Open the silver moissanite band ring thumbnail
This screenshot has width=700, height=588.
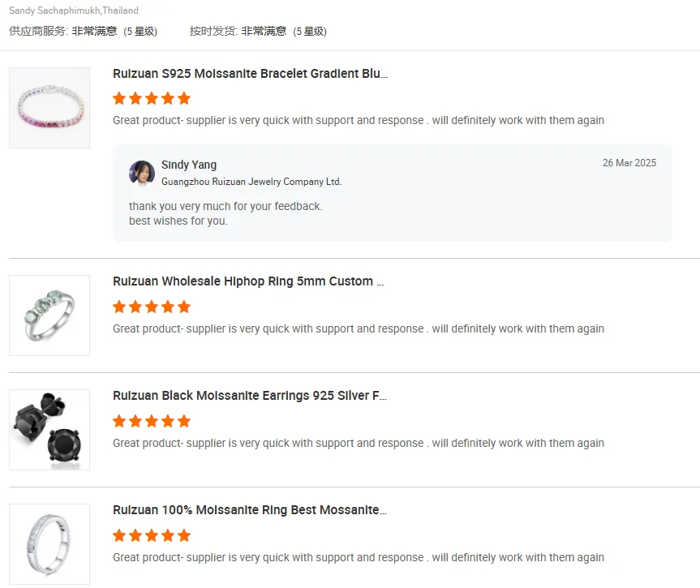point(49,543)
